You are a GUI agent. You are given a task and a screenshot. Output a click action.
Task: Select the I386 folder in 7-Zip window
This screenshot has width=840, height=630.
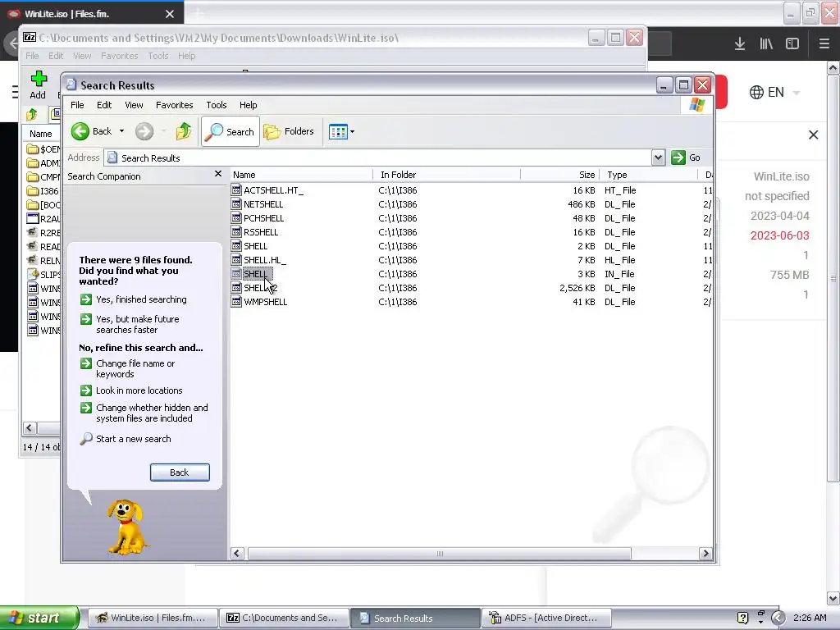(43, 190)
